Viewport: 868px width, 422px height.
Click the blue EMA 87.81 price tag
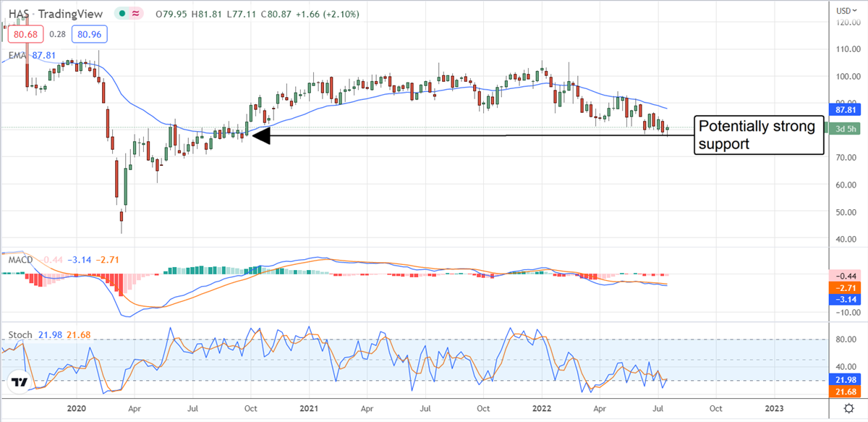[843, 110]
